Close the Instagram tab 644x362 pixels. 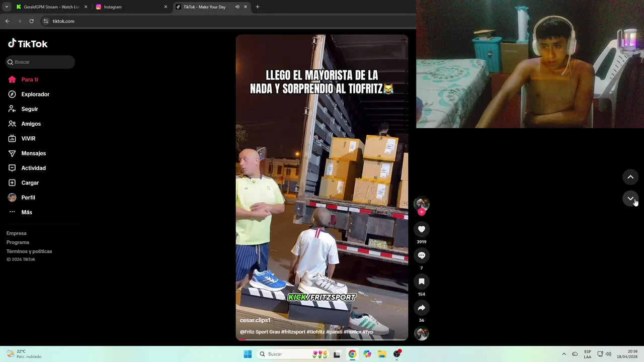point(166,7)
